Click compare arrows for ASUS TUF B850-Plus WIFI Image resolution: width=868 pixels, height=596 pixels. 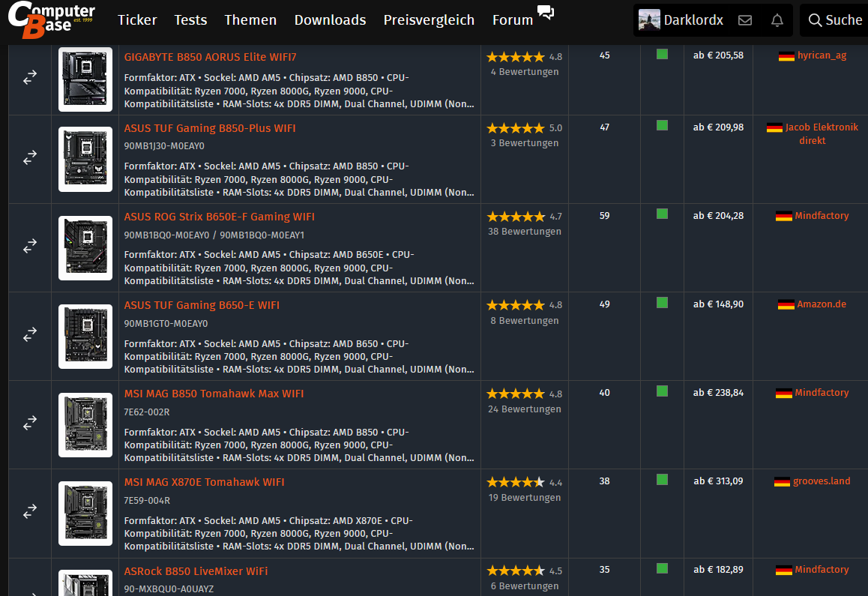coord(30,158)
